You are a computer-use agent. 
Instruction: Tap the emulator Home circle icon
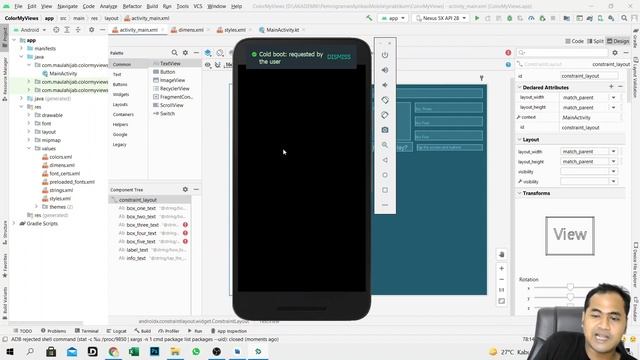point(385,175)
